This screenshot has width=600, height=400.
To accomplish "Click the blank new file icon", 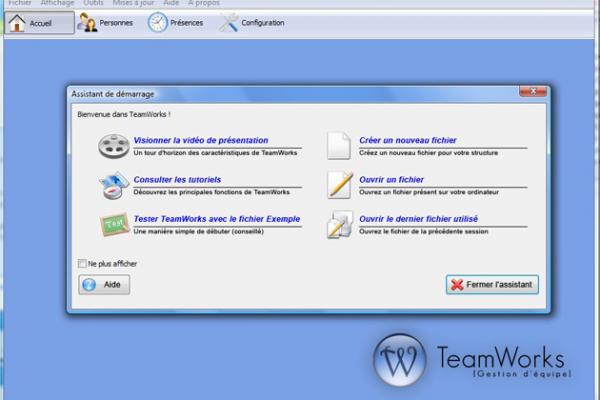I will pyautogui.click(x=339, y=145).
